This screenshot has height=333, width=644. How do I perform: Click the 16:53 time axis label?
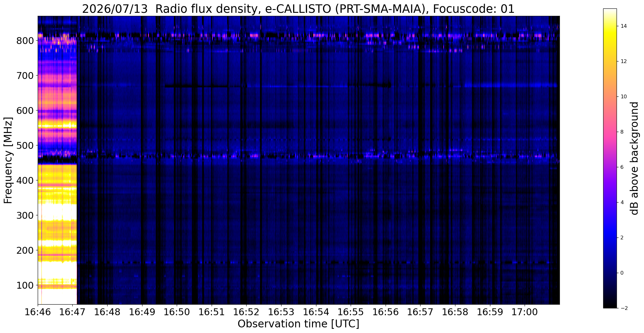[x=281, y=312]
